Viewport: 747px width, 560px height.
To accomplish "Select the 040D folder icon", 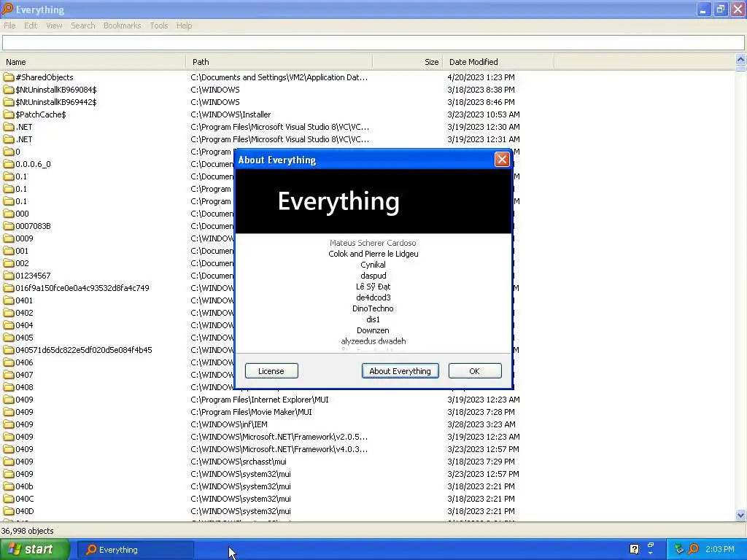I will [9, 511].
